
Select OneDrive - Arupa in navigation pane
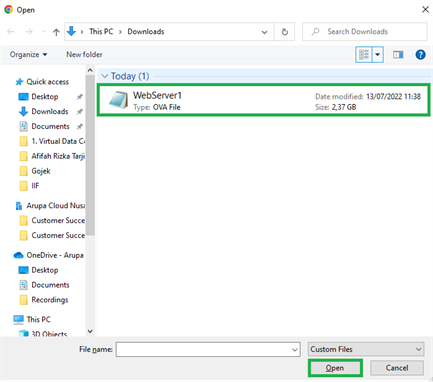coord(55,255)
